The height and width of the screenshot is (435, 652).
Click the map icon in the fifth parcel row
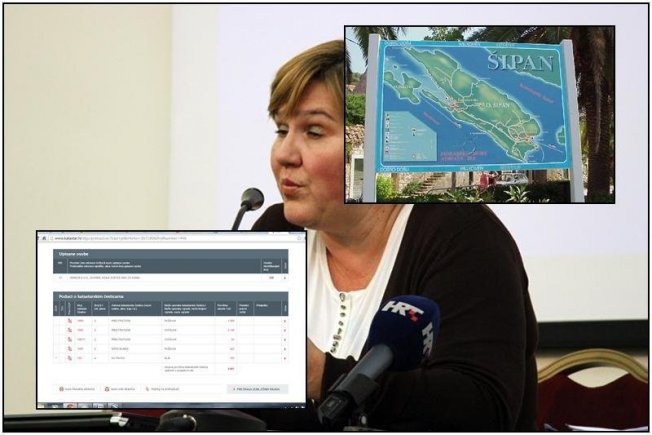coord(68,357)
